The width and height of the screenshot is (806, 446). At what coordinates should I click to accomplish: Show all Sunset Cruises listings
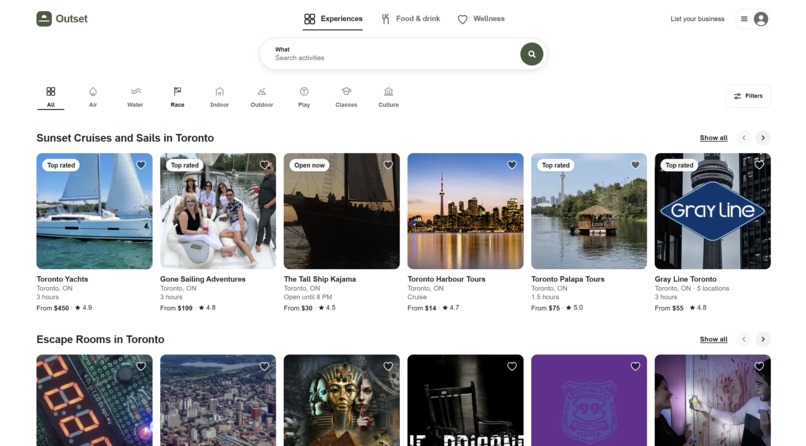713,138
